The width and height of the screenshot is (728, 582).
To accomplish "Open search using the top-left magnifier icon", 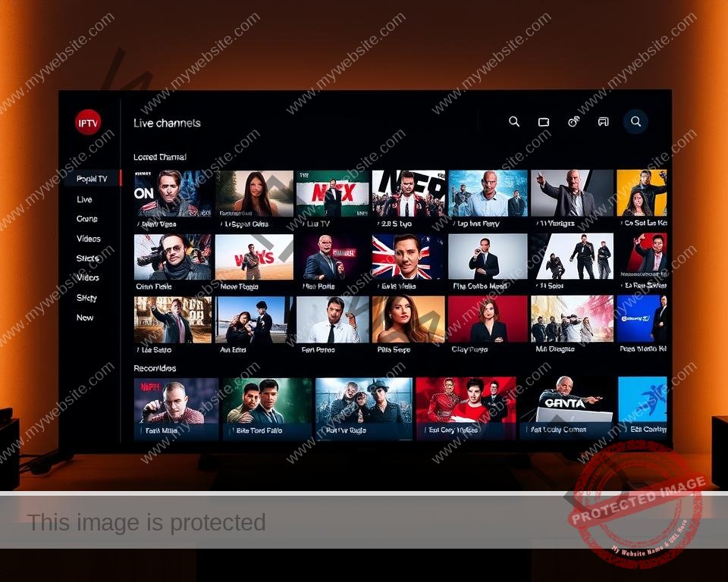I will [x=515, y=121].
